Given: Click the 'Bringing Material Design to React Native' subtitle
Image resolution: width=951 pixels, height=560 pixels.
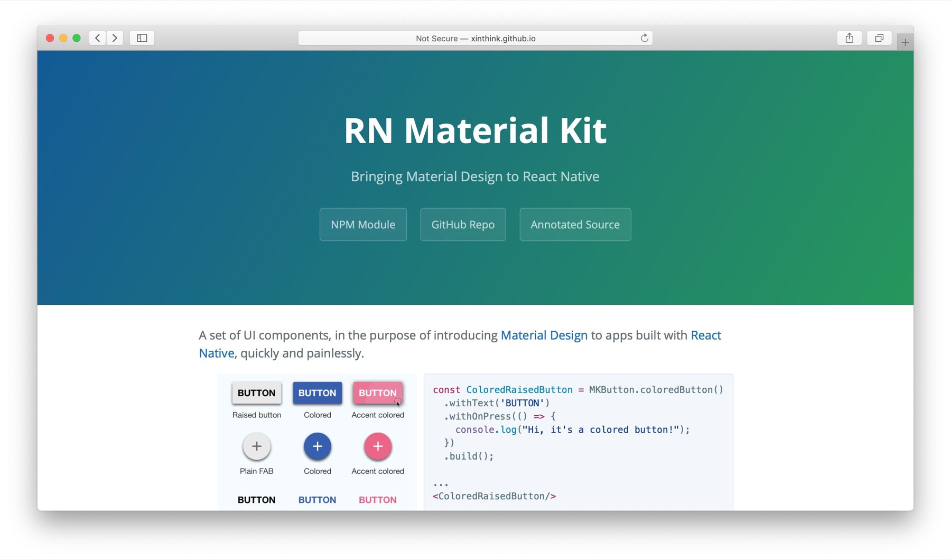Looking at the screenshot, I should click(475, 176).
